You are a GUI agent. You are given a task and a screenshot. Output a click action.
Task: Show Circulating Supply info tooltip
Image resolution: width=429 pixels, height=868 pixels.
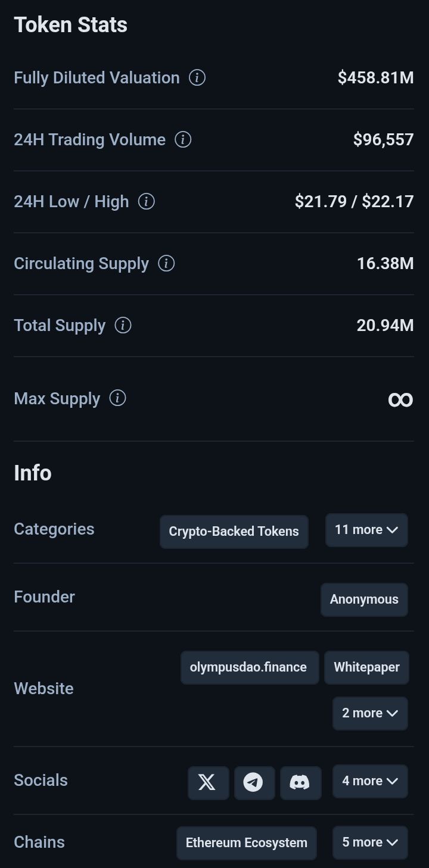[x=166, y=263]
